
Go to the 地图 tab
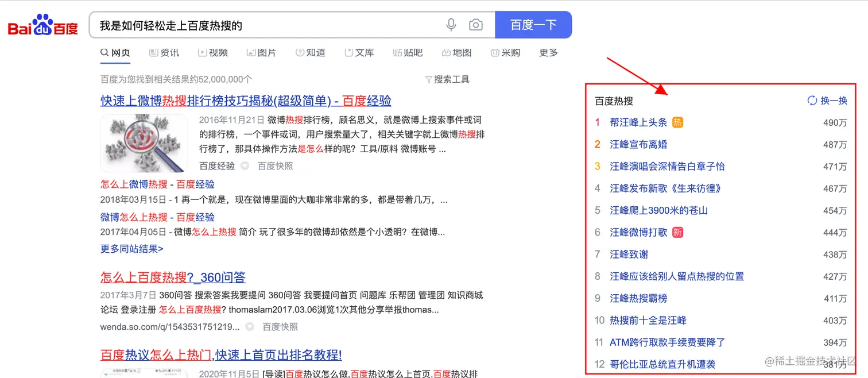pyautogui.click(x=456, y=53)
